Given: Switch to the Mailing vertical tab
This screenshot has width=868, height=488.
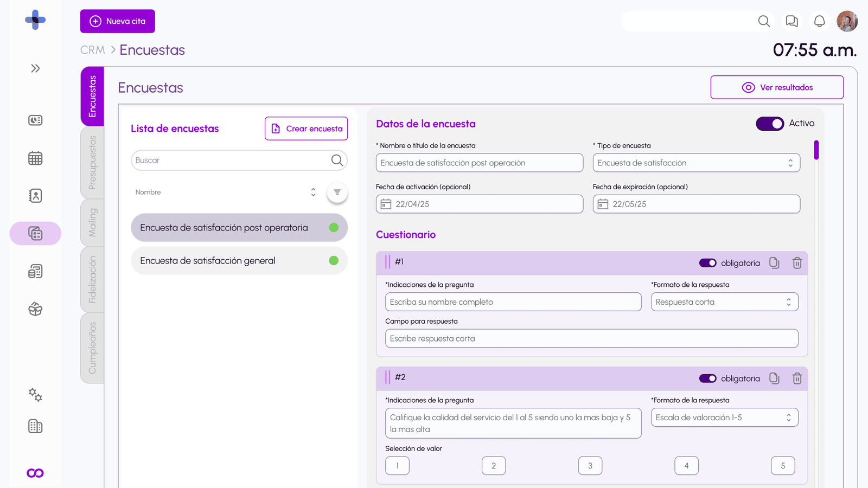Looking at the screenshot, I should pos(92,222).
